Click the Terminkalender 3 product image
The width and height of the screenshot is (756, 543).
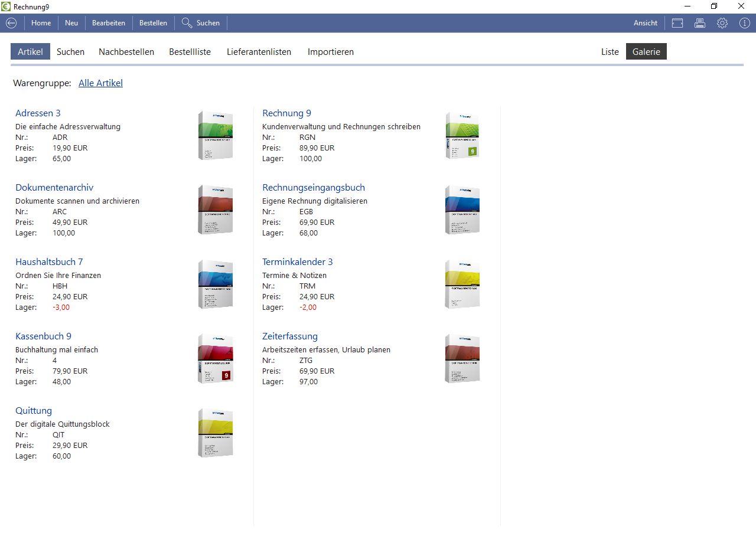pos(462,284)
